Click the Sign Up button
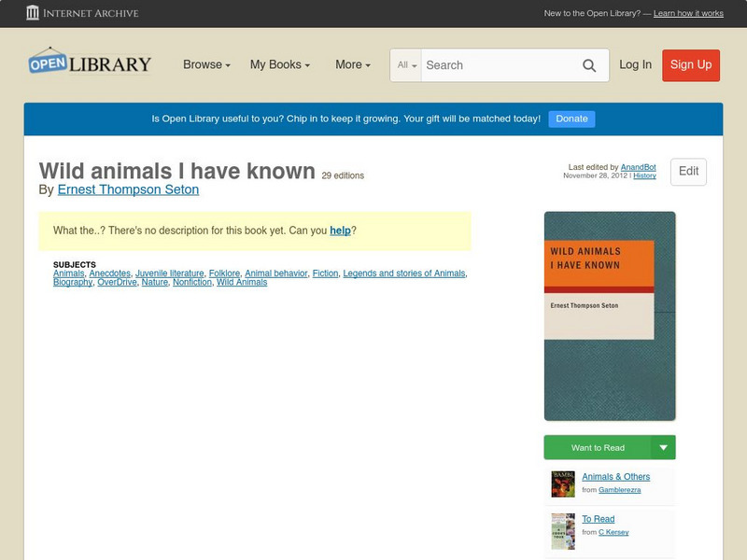 click(x=691, y=65)
